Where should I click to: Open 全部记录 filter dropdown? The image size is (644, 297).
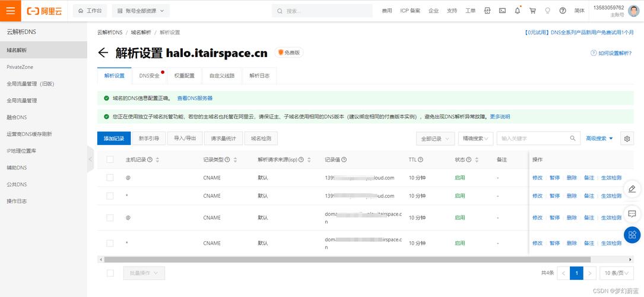(435, 139)
